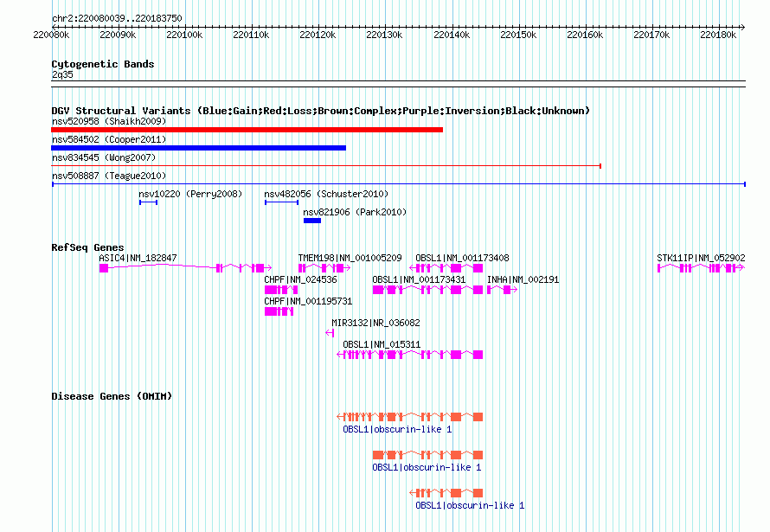Select the CHPF NM_024536 gene glyph
The width and height of the screenshot is (770, 532).
(x=281, y=290)
